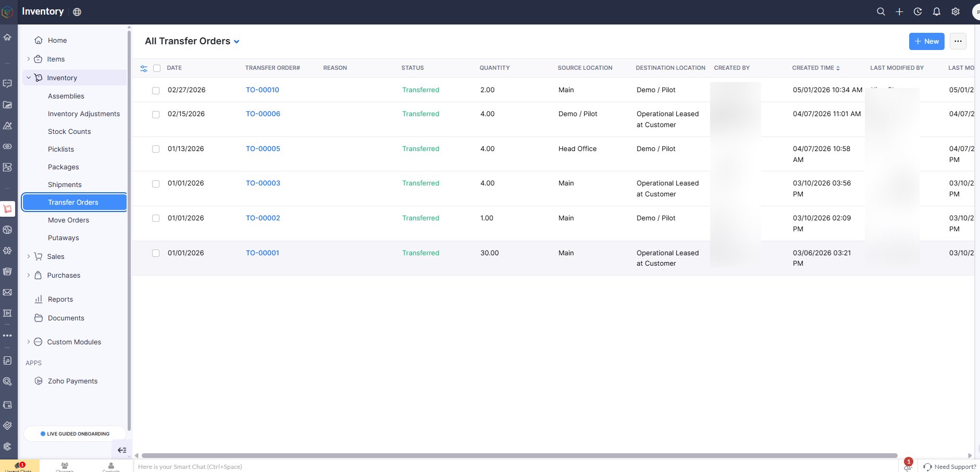Open recent activity history icon
The width and height of the screenshot is (980, 472).
tap(918, 11)
